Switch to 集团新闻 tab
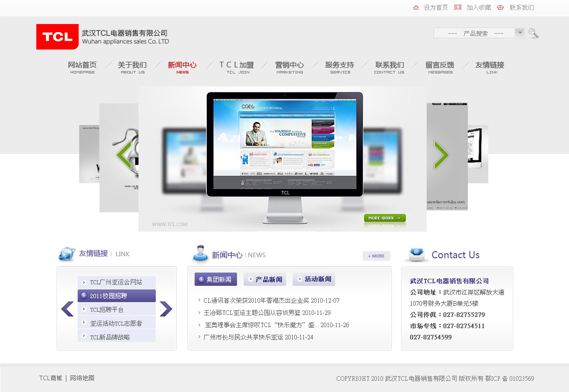 point(216,279)
